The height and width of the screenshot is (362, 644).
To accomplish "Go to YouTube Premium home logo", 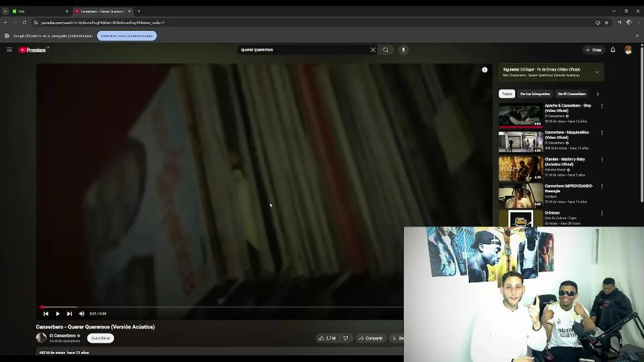I will pyautogui.click(x=33, y=50).
